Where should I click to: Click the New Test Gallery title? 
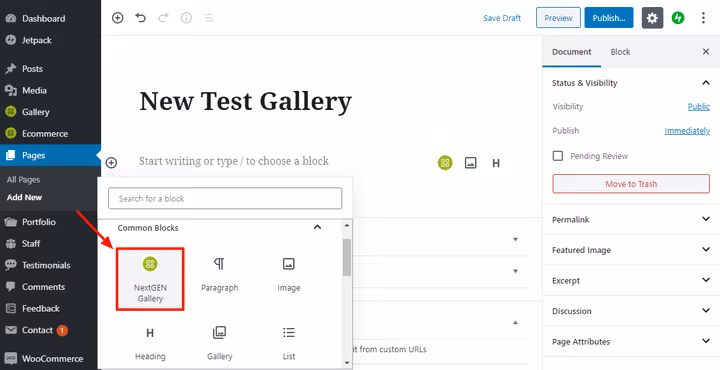click(245, 102)
